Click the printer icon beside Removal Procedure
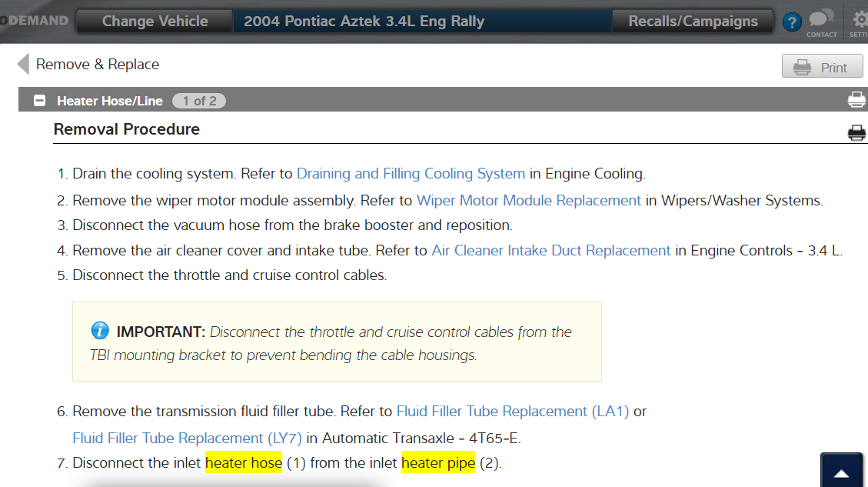The width and height of the screenshot is (868, 487). tap(856, 133)
